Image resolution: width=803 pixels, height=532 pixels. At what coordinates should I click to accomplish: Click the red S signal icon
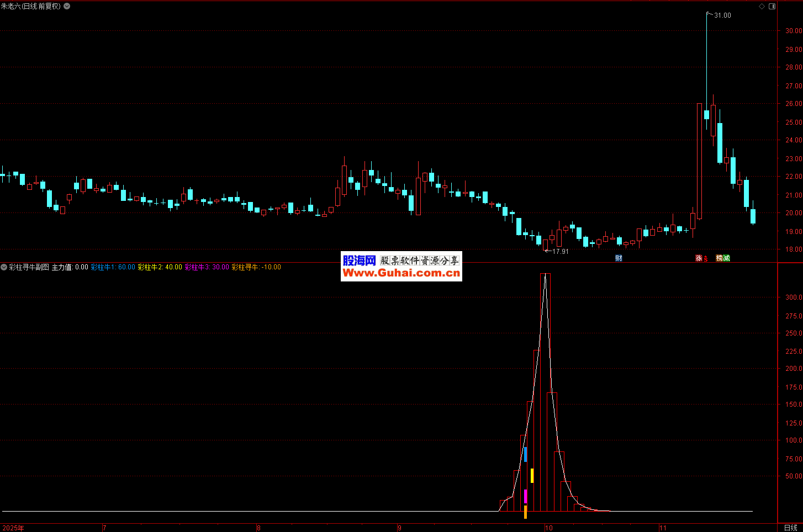click(x=706, y=259)
